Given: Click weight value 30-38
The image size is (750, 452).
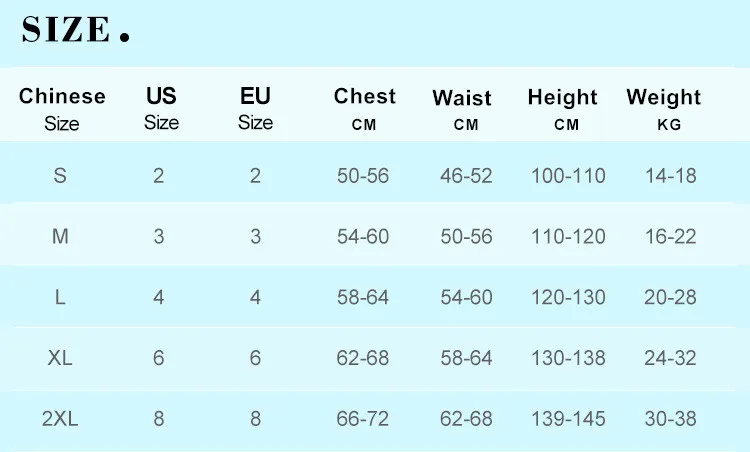Looking at the screenshot, I should point(671,419).
